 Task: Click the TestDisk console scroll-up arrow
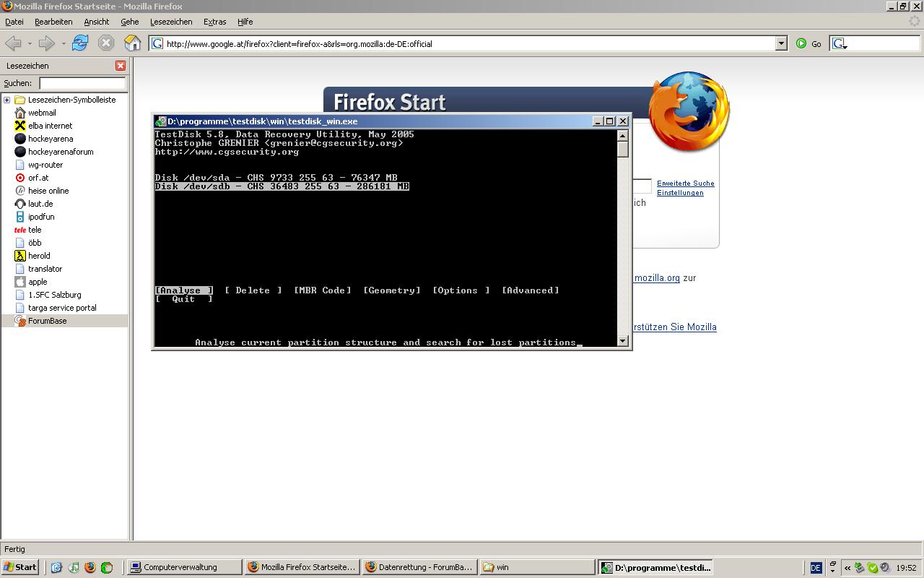[x=622, y=136]
